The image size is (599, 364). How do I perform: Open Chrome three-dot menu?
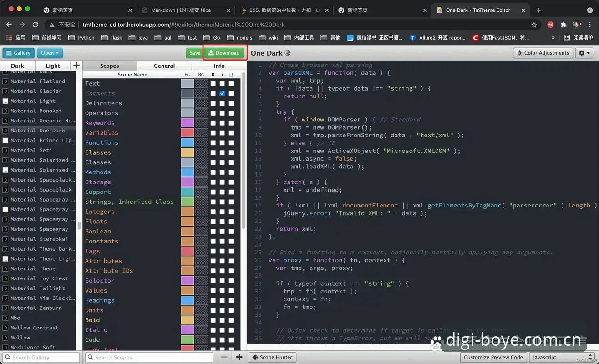coord(590,25)
